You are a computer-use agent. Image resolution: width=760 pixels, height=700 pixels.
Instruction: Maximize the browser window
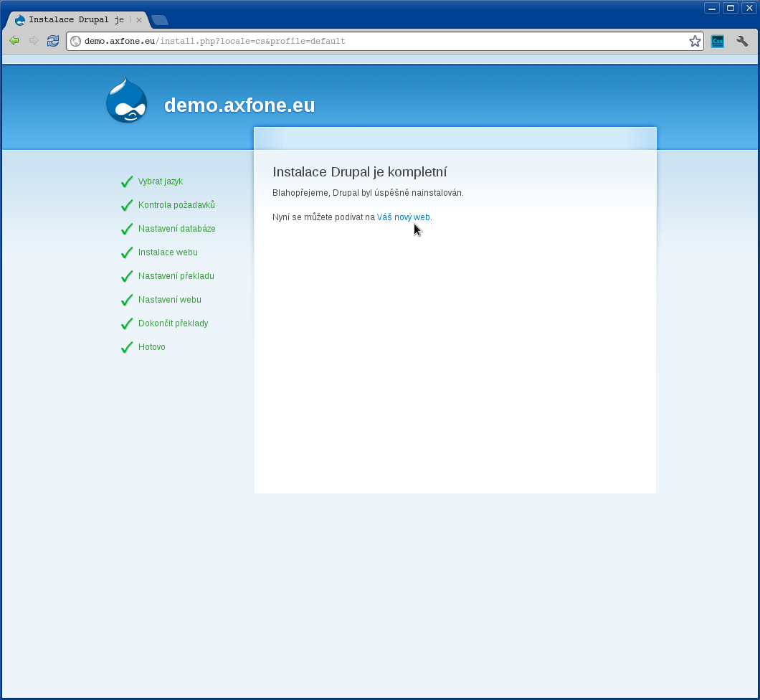pyautogui.click(x=731, y=8)
